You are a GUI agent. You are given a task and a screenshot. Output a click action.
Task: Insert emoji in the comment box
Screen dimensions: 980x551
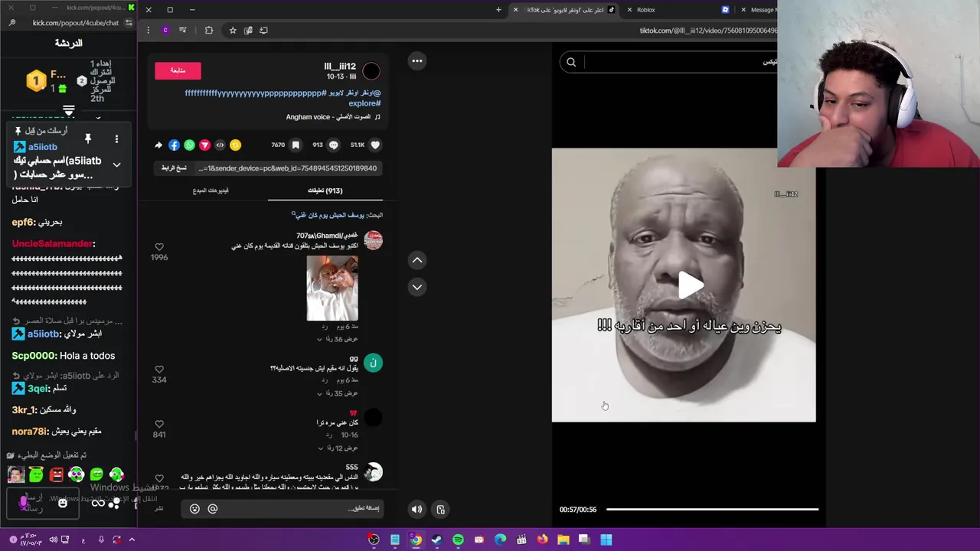tap(194, 508)
